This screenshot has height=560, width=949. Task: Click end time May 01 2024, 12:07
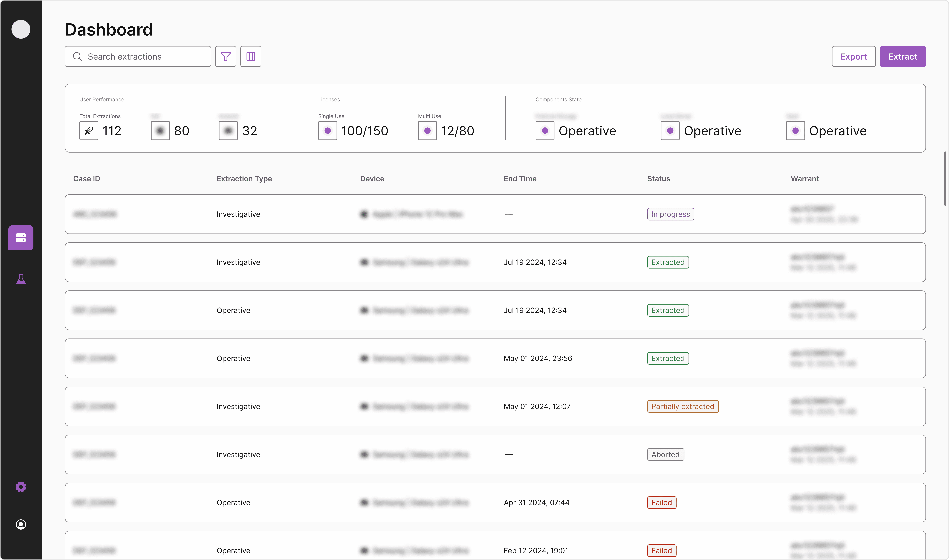(x=537, y=406)
